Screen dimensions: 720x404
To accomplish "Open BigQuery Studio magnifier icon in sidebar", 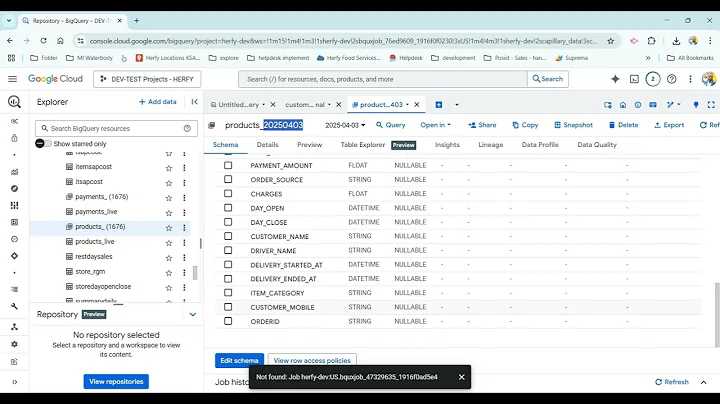I will (14, 102).
